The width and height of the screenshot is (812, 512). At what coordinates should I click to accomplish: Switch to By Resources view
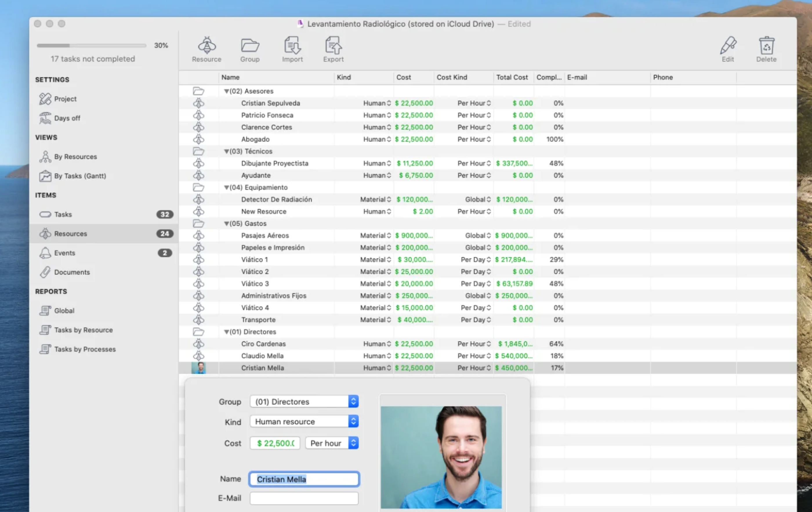click(68, 157)
